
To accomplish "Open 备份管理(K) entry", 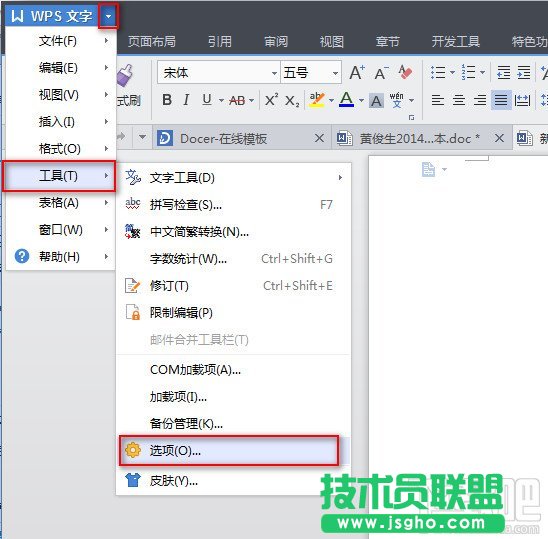I will pos(233,424).
